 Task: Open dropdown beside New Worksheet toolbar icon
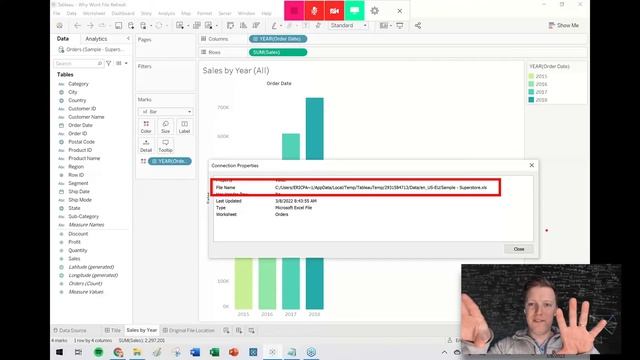(x=187, y=26)
